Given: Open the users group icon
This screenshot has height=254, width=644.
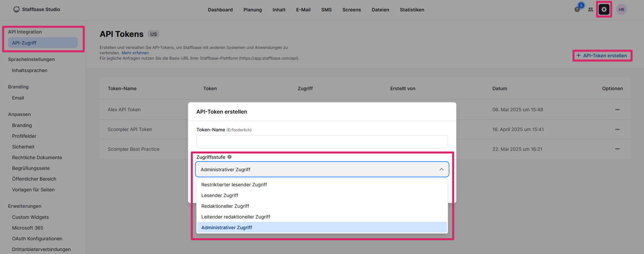Looking at the screenshot, I should (x=590, y=10).
